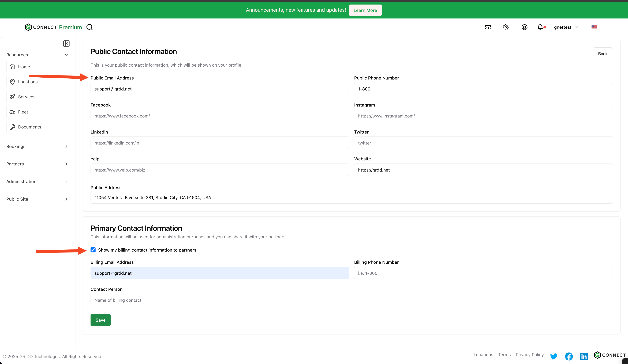The width and height of the screenshot is (628, 364).
Task: Collapse sidebar with panel toggle icon
Action: tap(66, 44)
